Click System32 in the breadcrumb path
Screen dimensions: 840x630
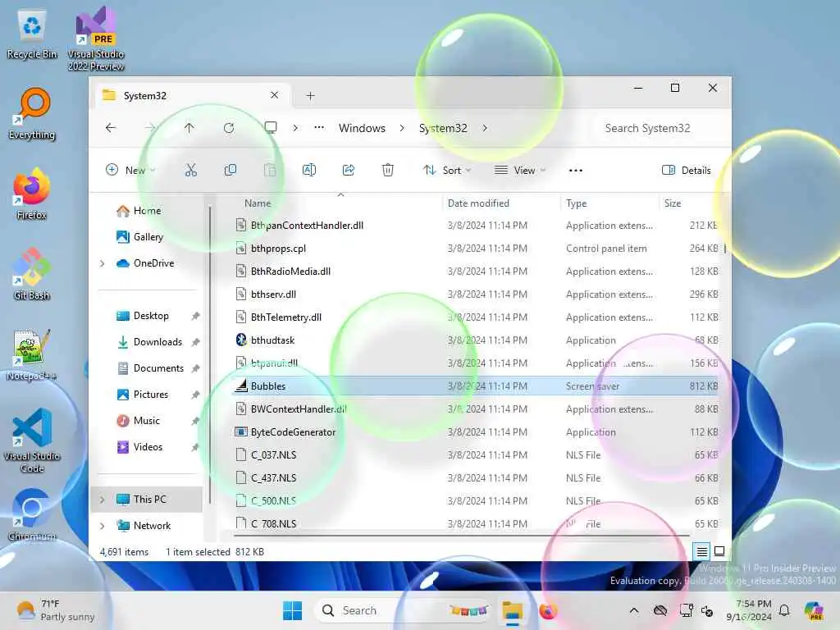pyautogui.click(x=443, y=128)
